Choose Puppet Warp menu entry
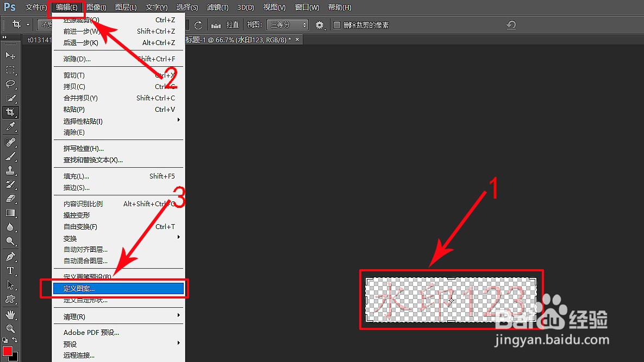Image resolution: width=644 pixels, height=362 pixels. [x=118, y=215]
